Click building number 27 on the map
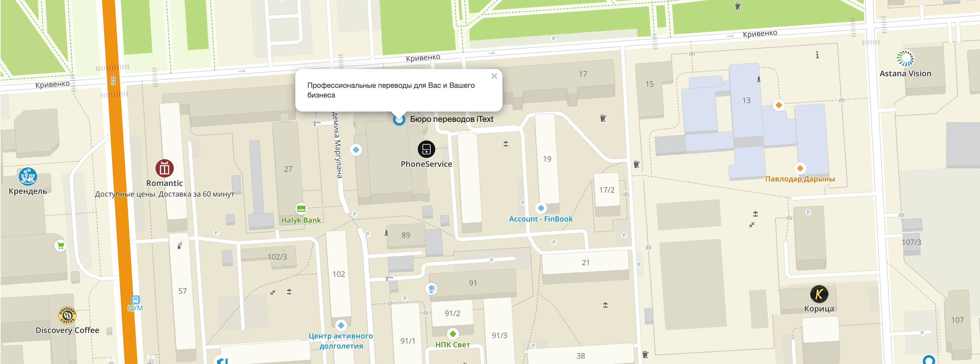The image size is (980, 364). pos(288,169)
